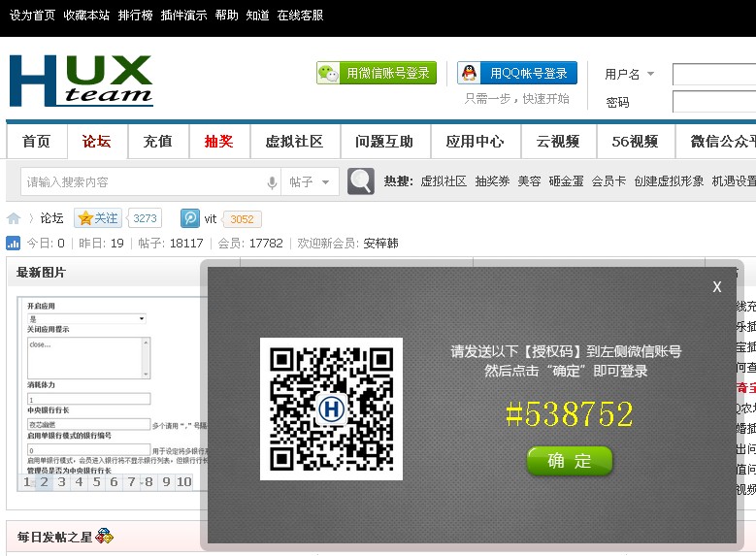Image resolution: width=756 pixels, height=556 pixels.
Task: Click 知道 in the top bar
Action: pos(257,16)
